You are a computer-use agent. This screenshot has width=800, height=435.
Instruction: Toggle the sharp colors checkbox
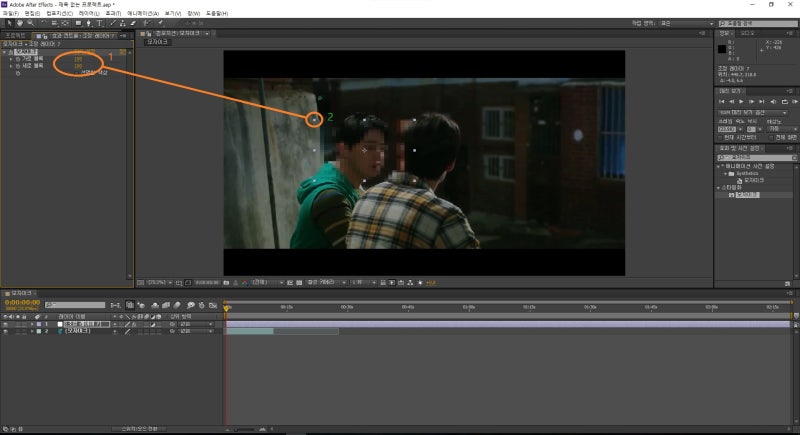click(x=77, y=73)
